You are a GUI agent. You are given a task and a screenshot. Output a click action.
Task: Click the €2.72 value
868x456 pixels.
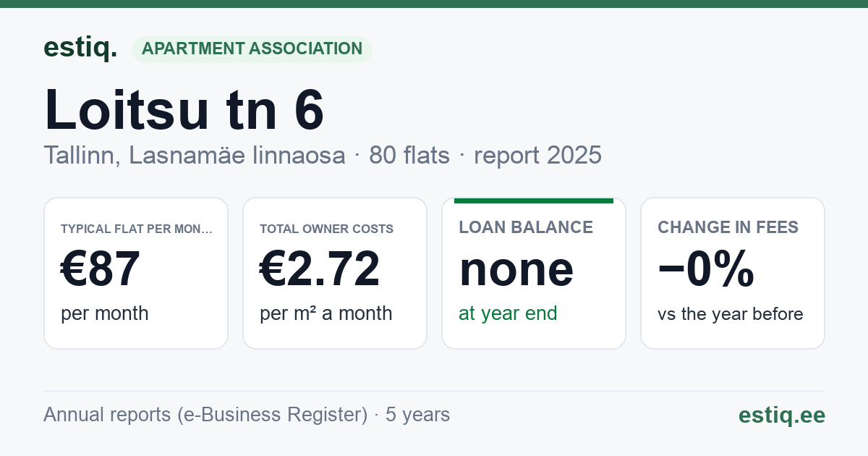pyautogui.click(x=320, y=269)
